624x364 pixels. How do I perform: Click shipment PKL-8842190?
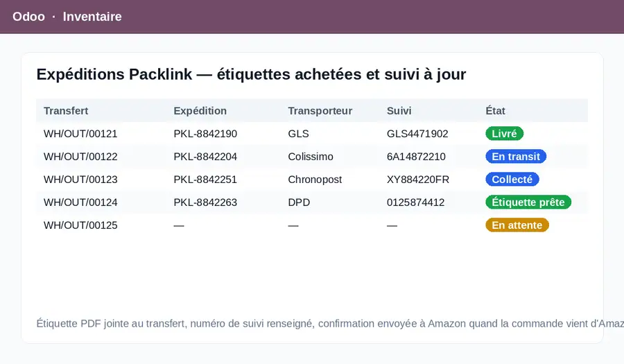pyautogui.click(x=205, y=134)
